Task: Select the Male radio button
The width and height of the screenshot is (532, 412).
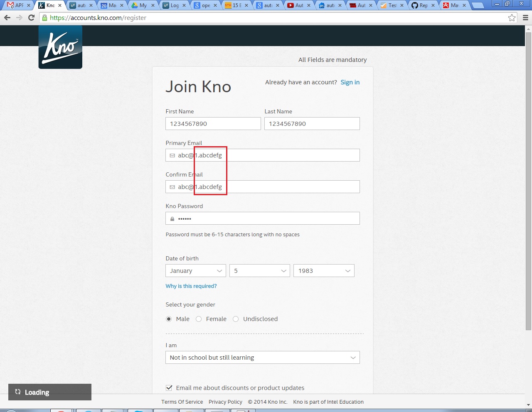Action: coord(169,319)
